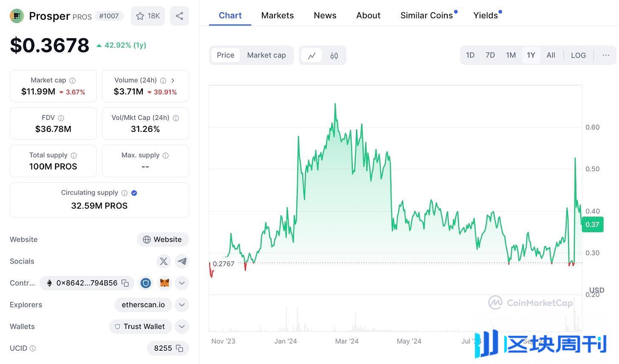The image size is (619, 364).
Task: Copy the UCID 8255 value
Action: (179, 348)
